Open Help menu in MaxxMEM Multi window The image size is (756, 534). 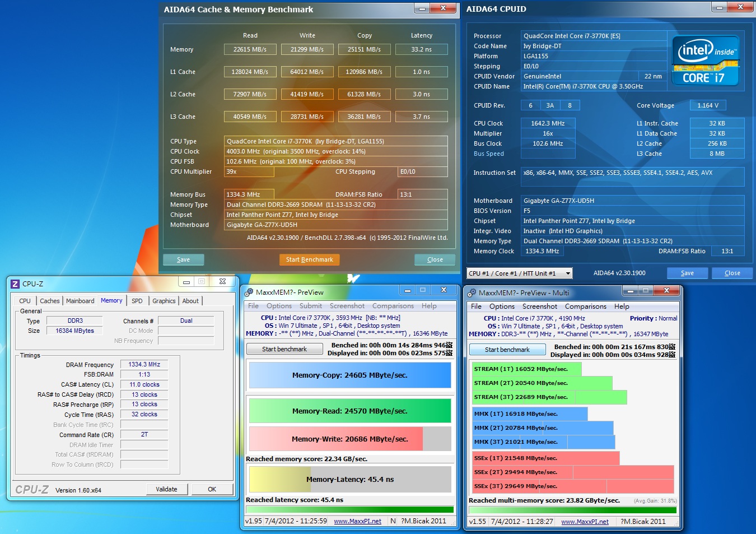click(622, 307)
